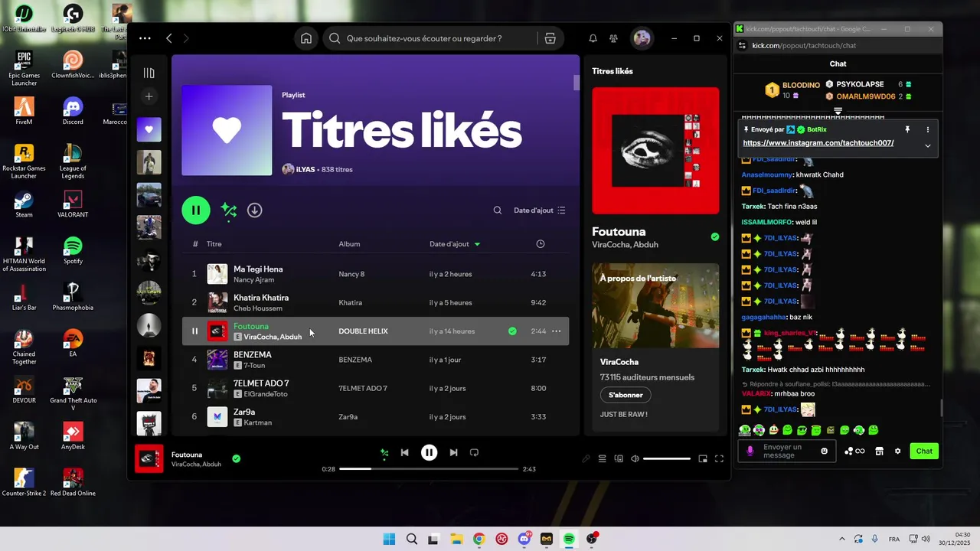Toggle repeat in the player bar
Screen dimensions: 980x551
pos(474,452)
